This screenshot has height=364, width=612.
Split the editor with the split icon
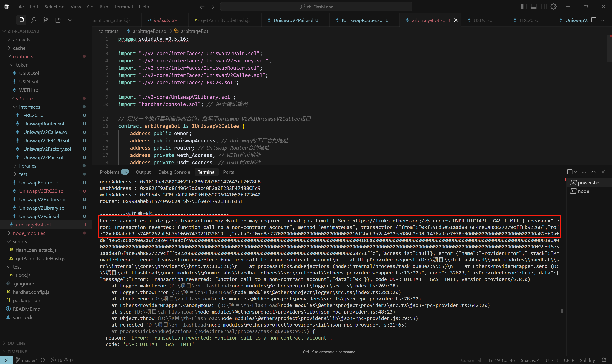tap(594, 20)
